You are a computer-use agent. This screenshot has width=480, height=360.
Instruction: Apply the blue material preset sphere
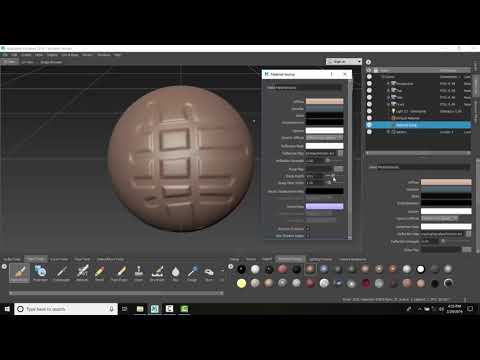click(324, 269)
